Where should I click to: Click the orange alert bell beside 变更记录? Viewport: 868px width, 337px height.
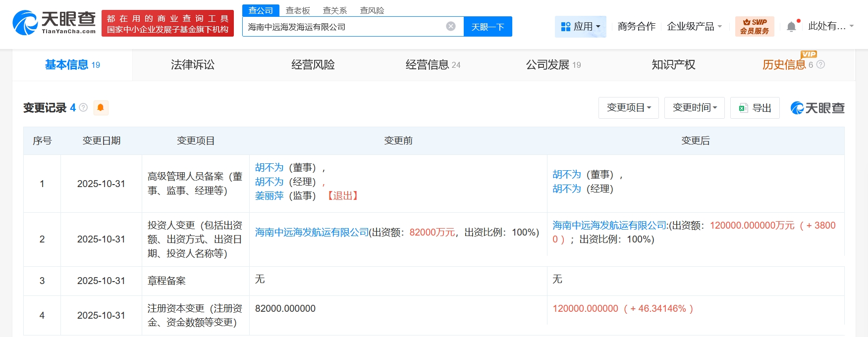click(x=101, y=108)
